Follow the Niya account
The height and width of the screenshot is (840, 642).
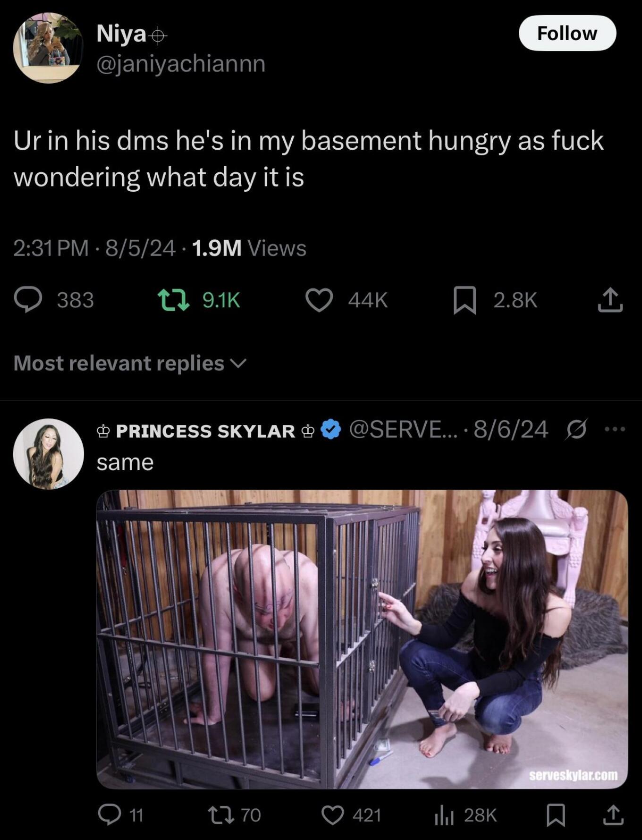[567, 33]
